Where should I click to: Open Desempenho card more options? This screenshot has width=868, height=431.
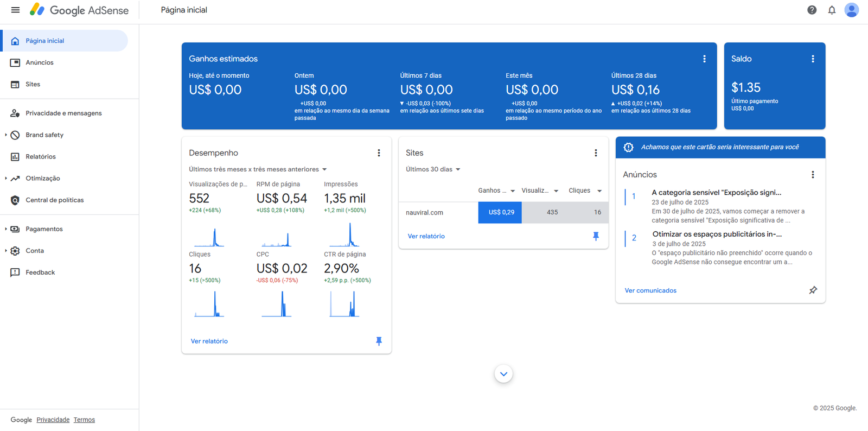379,153
